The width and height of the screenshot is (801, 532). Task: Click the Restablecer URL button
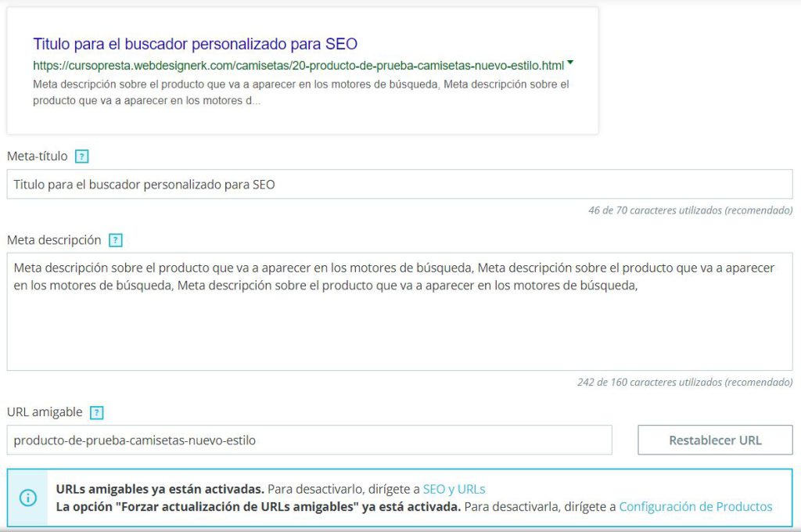click(715, 440)
